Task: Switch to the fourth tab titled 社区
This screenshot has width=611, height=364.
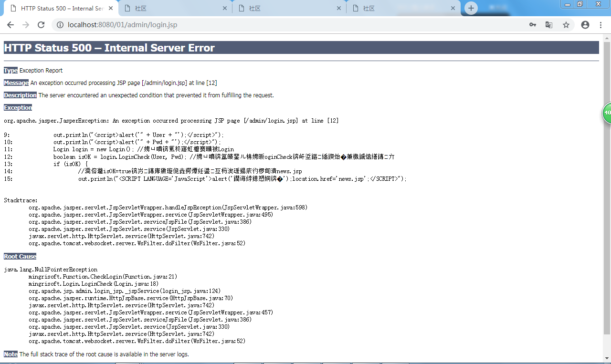Action: (x=403, y=8)
